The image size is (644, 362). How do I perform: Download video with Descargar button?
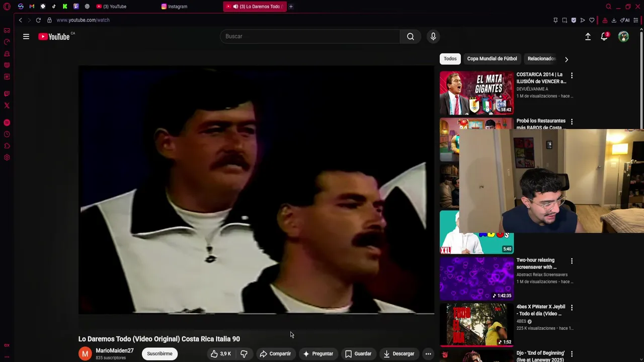[x=399, y=353]
